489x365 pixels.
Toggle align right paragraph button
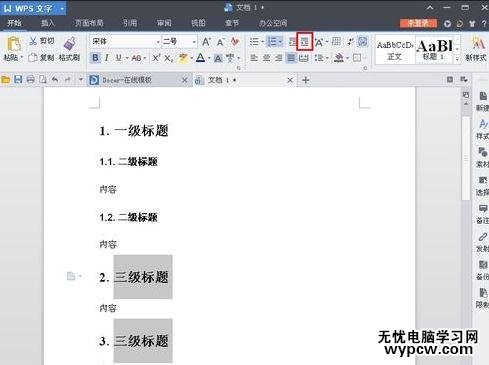pyautogui.click(x=279, y=58)
